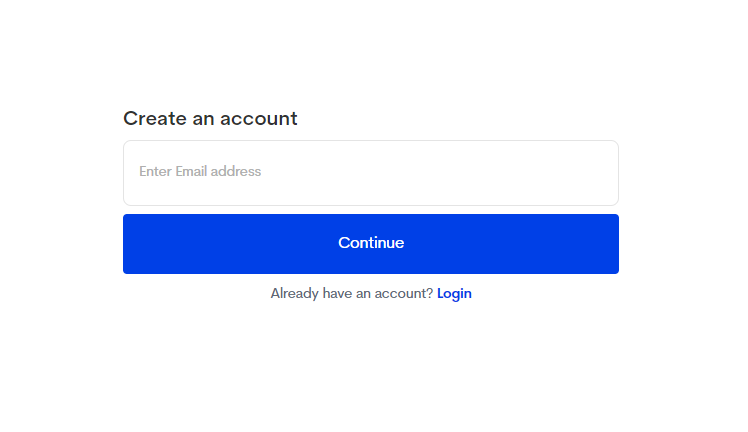Image resolution: width=748 pixels, height=432 pixels.
Task: Click the account creation email field
Action: (371, 173)
